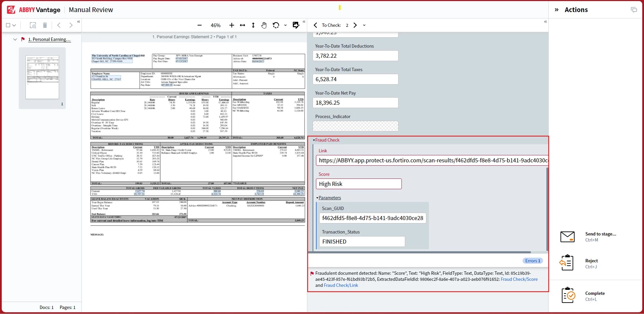
Task: Go to previous field to check
Action: pyautogui.click(x=315, y=25)
